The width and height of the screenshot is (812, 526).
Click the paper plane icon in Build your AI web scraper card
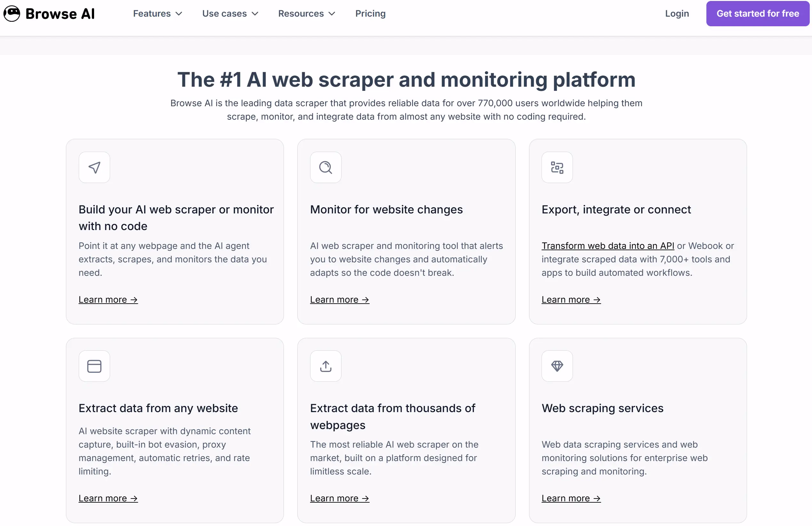(94, 167)
